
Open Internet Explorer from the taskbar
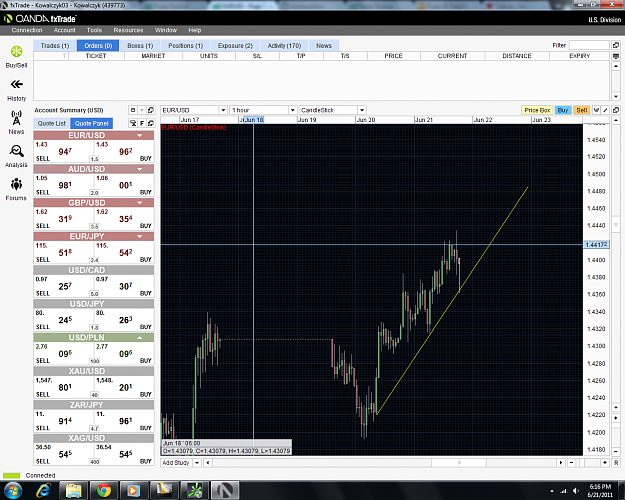point(43,490)
